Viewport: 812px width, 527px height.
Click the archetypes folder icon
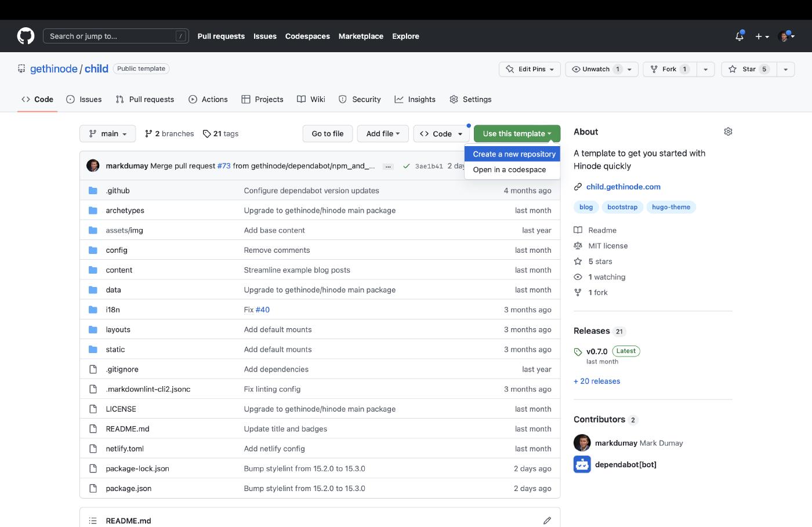(x=93, y=210)
